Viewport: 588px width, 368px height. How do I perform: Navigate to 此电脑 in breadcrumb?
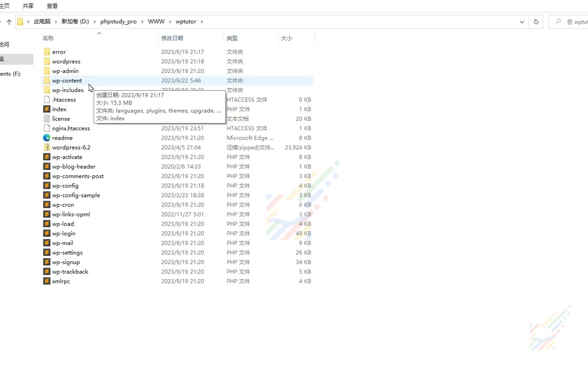coord(42,21)
